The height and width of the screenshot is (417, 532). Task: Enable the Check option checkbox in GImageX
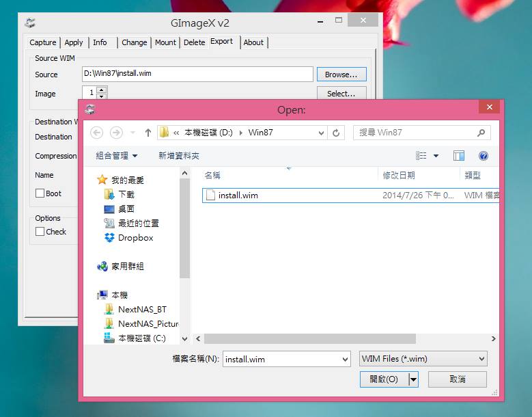(40, 232)
